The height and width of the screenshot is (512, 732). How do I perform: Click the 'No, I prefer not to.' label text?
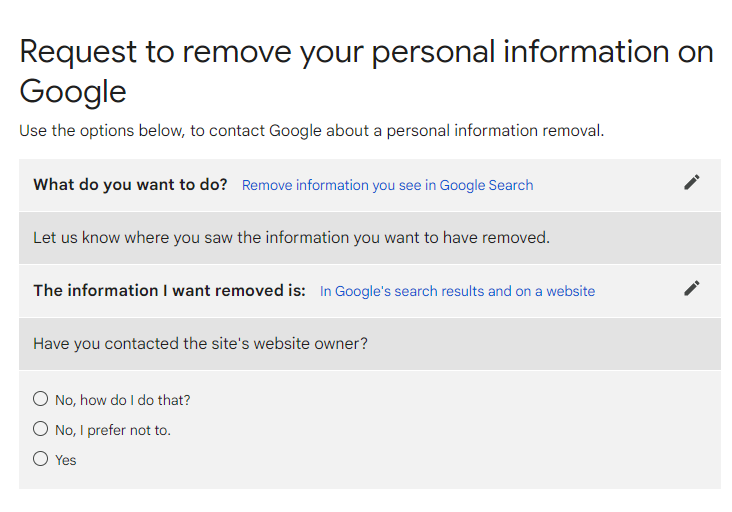[113, 430]
